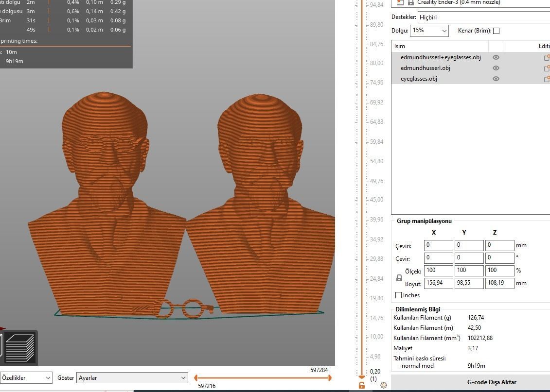Viewport: 550px width, 392px height.
Task: Click the edit icon for edmundhusserl+eyeglasses.obj row
Action: tap(547, 57)
